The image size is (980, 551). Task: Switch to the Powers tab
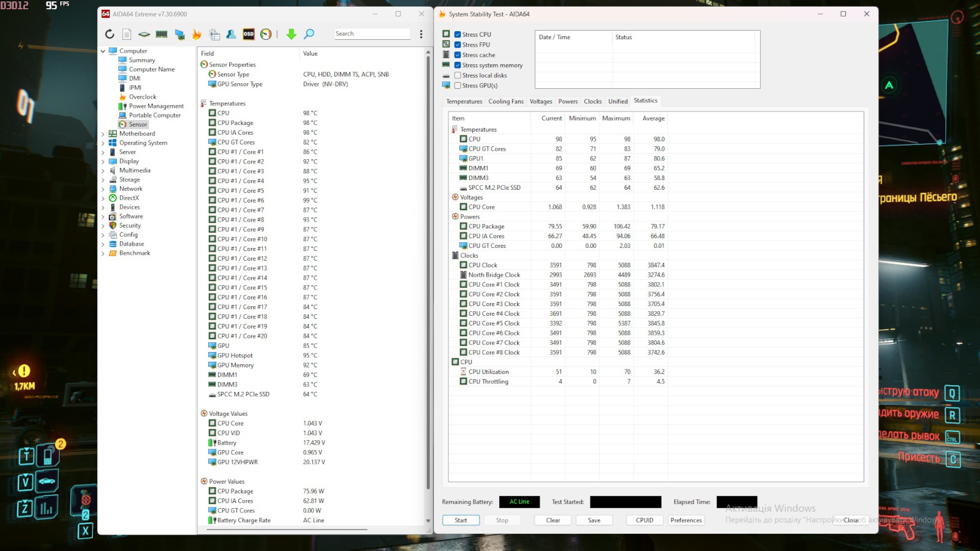[568, 102]
